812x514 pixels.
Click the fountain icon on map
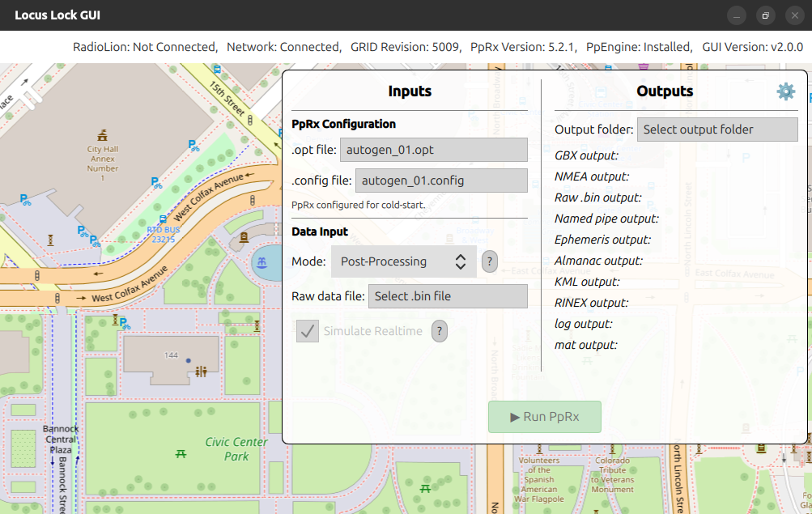(x=262, y=262)
